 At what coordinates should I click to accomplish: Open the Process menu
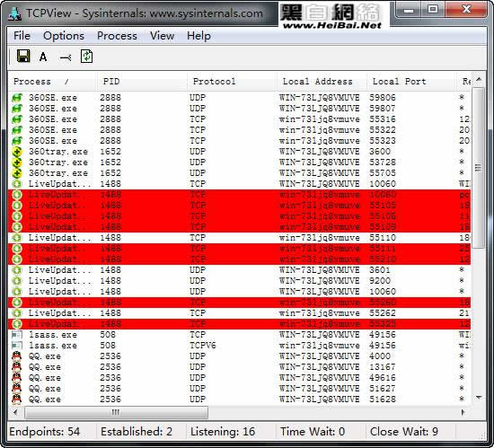tap(117, 36)
